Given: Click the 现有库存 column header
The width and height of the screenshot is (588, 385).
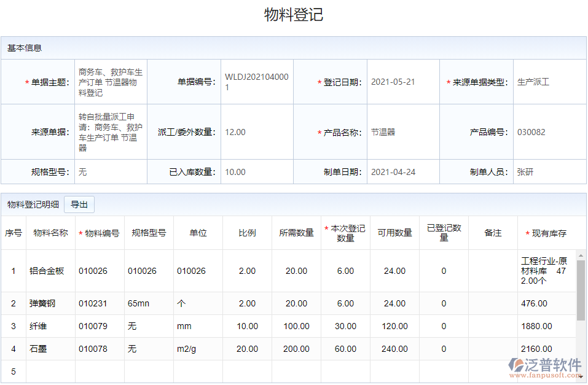Looking at the screenshot, I should click(547, 233).
